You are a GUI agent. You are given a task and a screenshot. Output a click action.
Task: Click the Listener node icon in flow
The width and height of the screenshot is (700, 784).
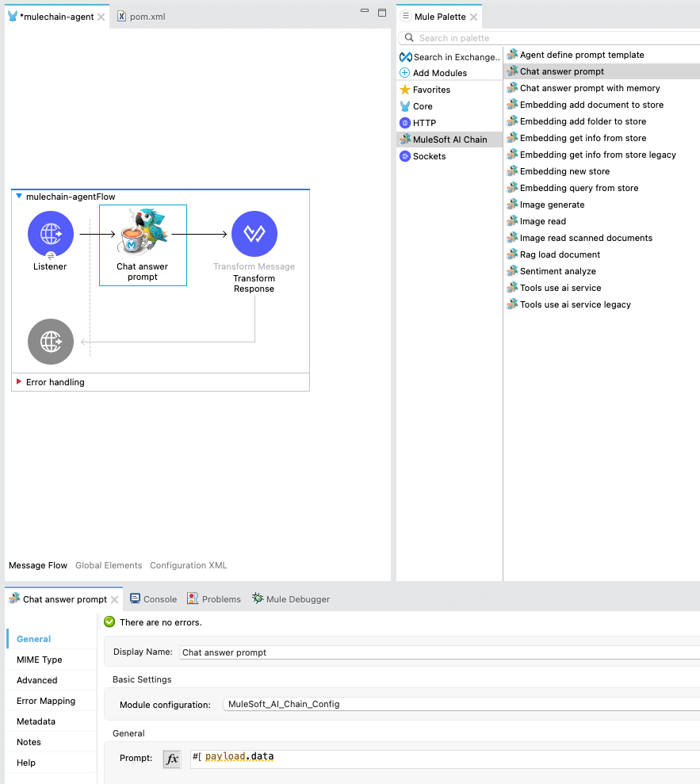51,234
